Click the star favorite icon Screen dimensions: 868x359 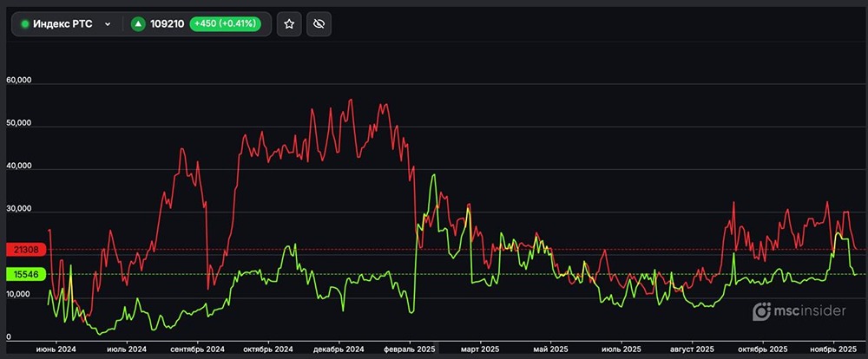click(289, 24)
